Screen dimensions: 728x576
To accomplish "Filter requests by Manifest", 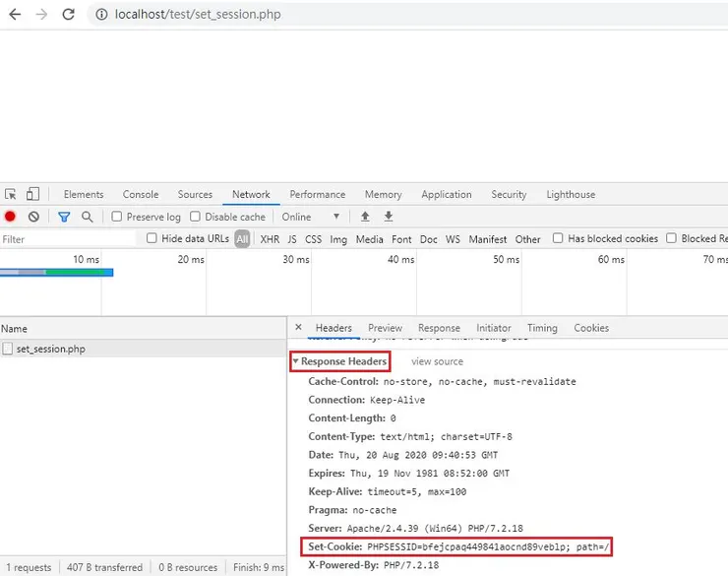I will [488, 239].
